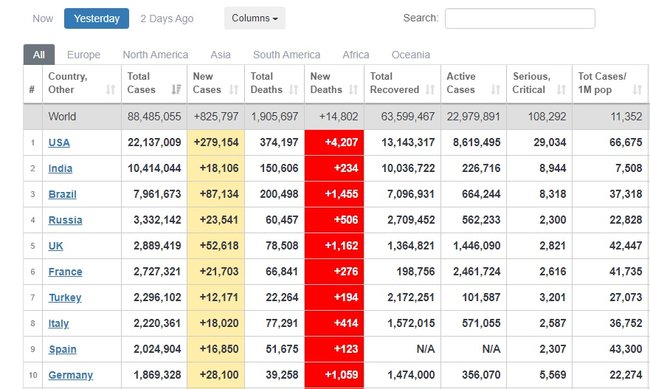
Task: Filter by North America tab
Action: click(155, 55)
